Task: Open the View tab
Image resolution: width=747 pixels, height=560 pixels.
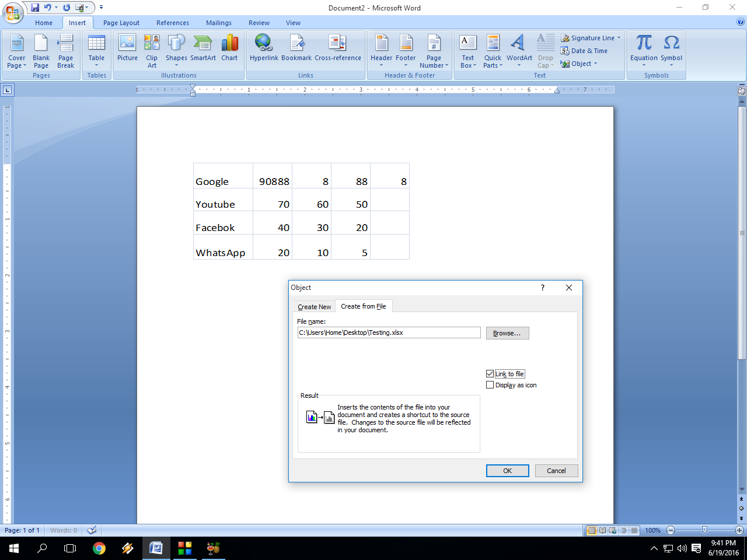Action: (293, 23)
